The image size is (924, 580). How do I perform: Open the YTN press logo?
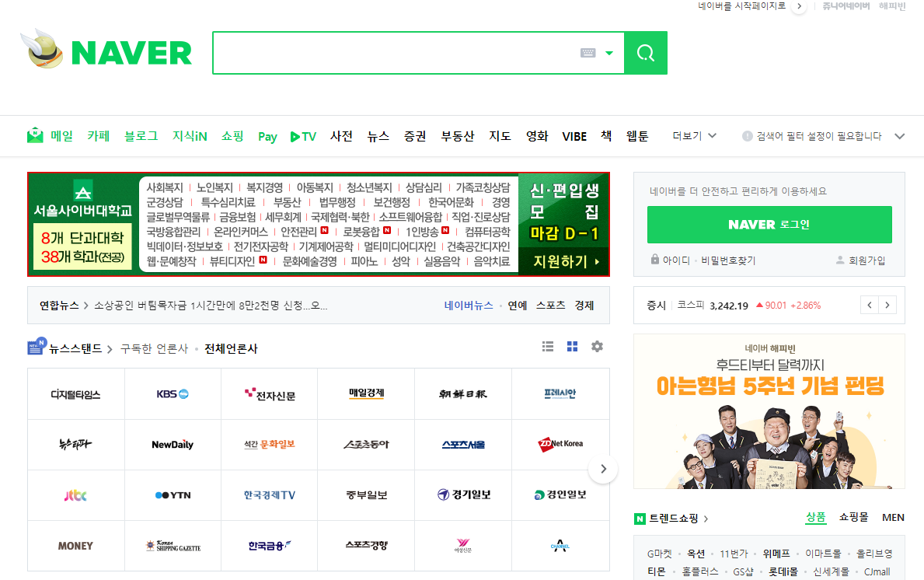173,495
